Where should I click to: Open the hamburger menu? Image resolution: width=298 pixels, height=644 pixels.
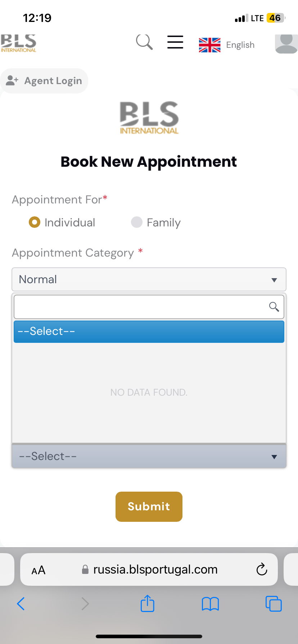175,42
